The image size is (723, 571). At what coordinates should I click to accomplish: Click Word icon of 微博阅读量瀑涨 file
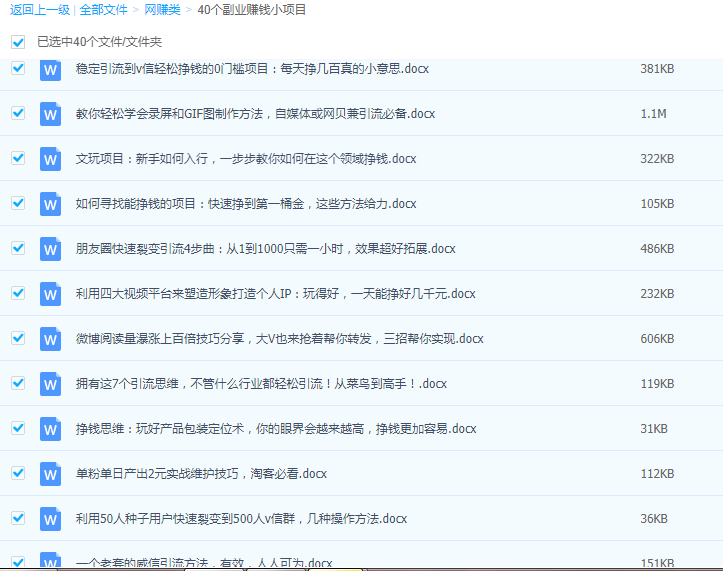point(50,339)
